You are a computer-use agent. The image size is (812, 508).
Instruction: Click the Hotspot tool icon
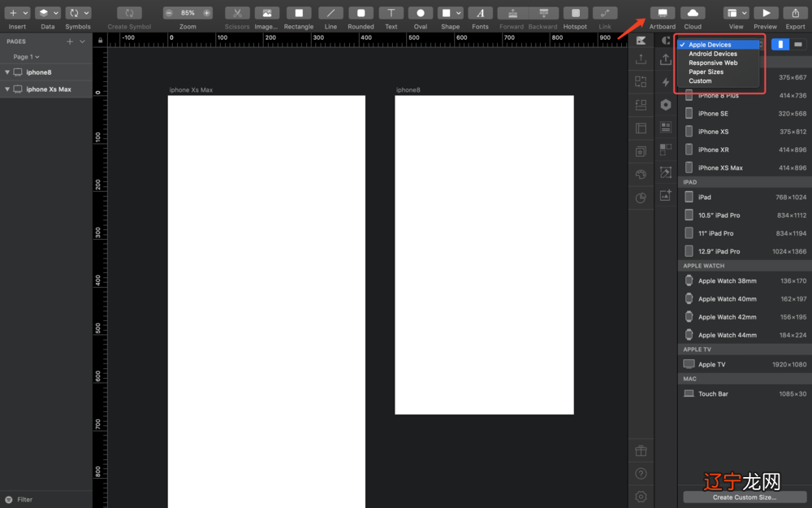(575, 13)
